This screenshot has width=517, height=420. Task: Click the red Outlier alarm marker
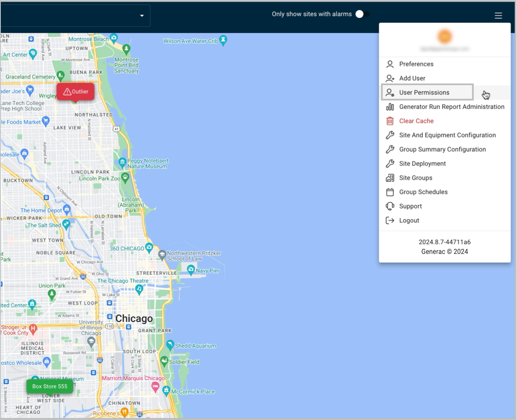[x=75, y=92]
